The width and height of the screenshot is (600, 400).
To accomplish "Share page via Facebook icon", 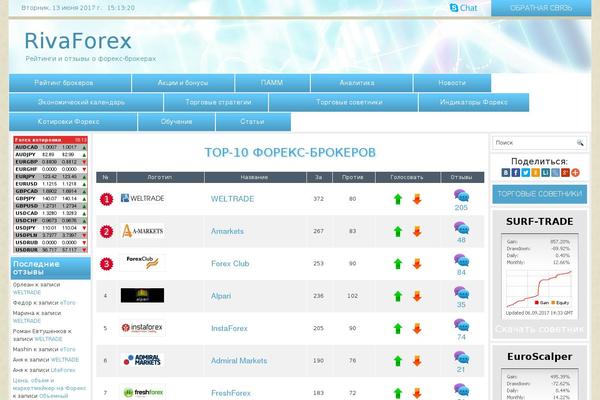I will 516,173.
